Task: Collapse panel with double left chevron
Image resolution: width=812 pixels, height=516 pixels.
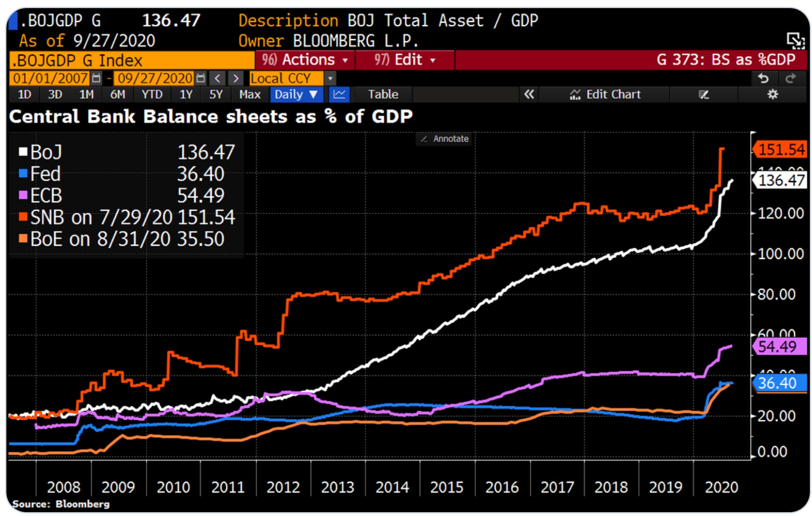Action: tap(529, 95)
